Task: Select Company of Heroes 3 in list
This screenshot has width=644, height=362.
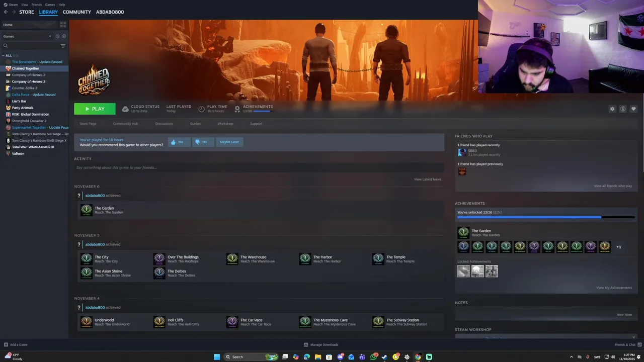Action: coord(34,81)
